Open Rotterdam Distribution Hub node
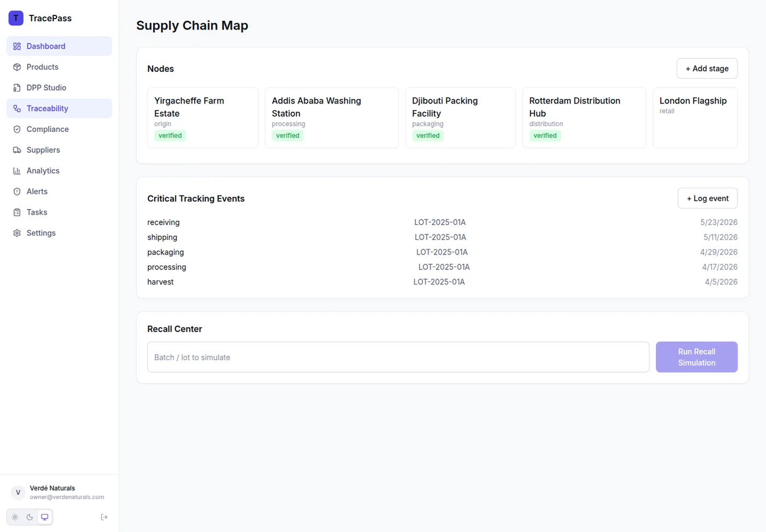The width and height of the screenshot is (766, 532). click(584, 118)
